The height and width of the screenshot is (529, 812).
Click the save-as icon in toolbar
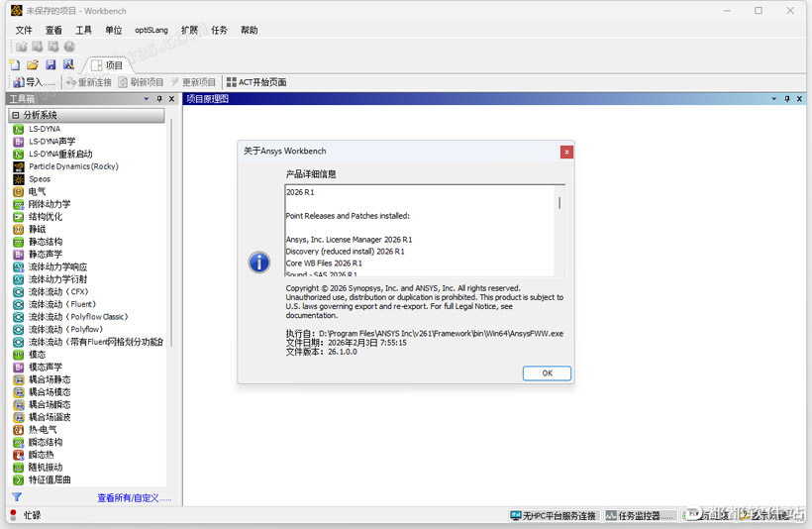point(68,64)
